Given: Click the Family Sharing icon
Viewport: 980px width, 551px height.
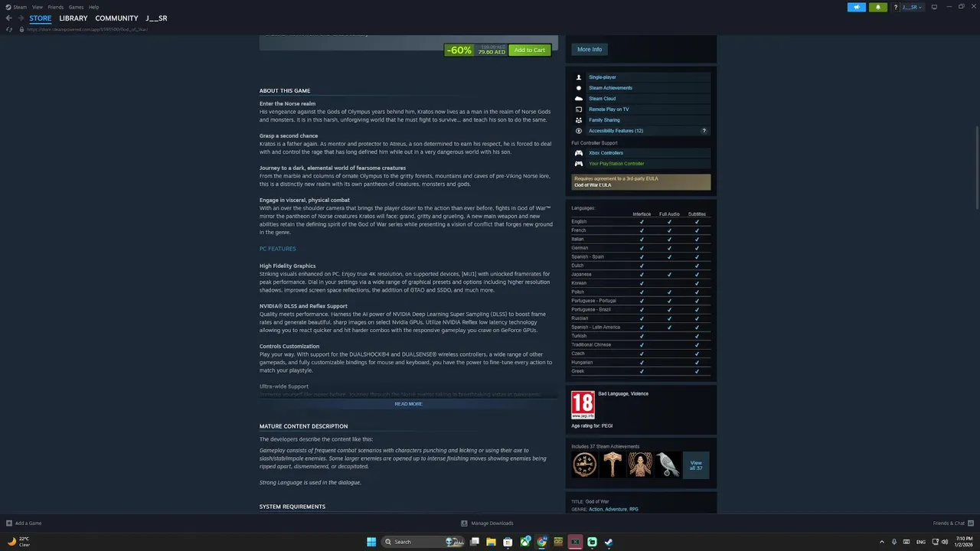Looking at the screenshot, I should pos(579,120).
